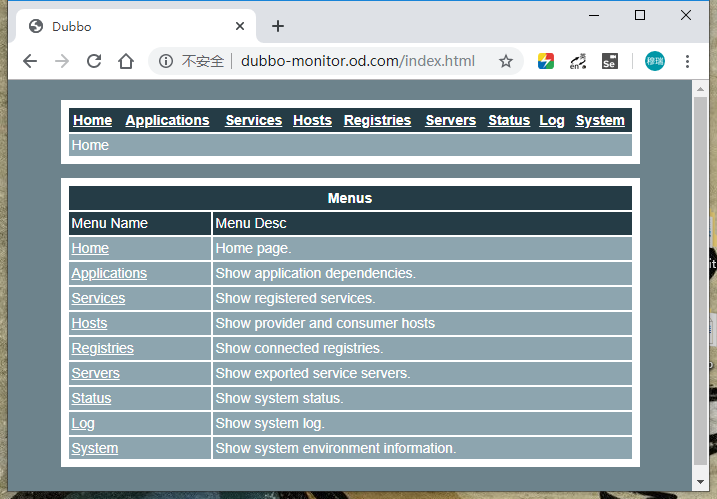Select the Dubbo tab
This screenshot has height=499, width=717.
point(136,26)
